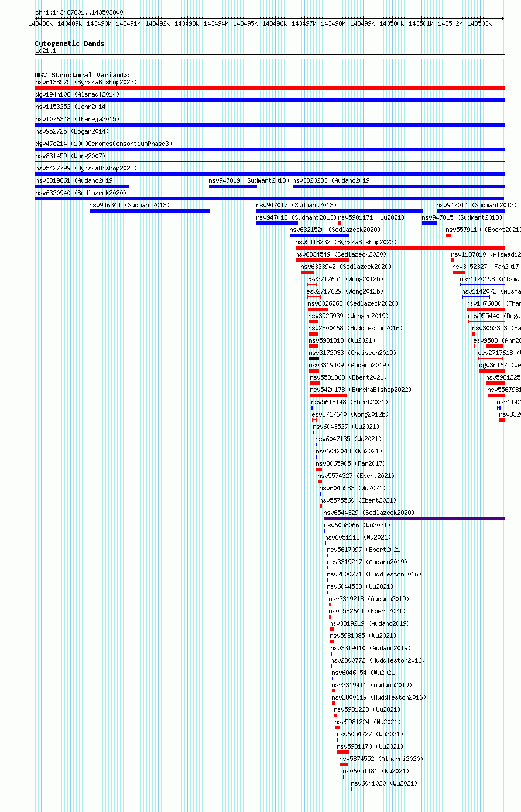Click nsv5981170 (Wu2021) label
Viewport: 521px width, 812px height.
[371, 746]
